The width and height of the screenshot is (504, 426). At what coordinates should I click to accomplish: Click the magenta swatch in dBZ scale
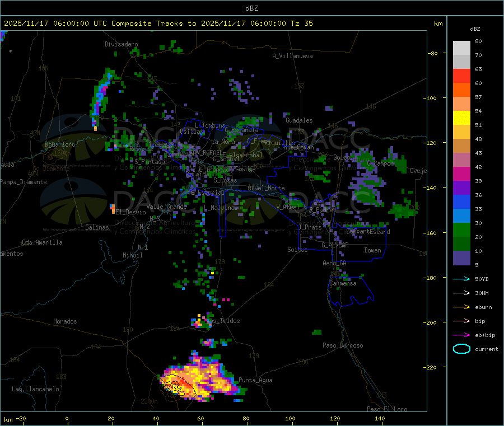461,174
